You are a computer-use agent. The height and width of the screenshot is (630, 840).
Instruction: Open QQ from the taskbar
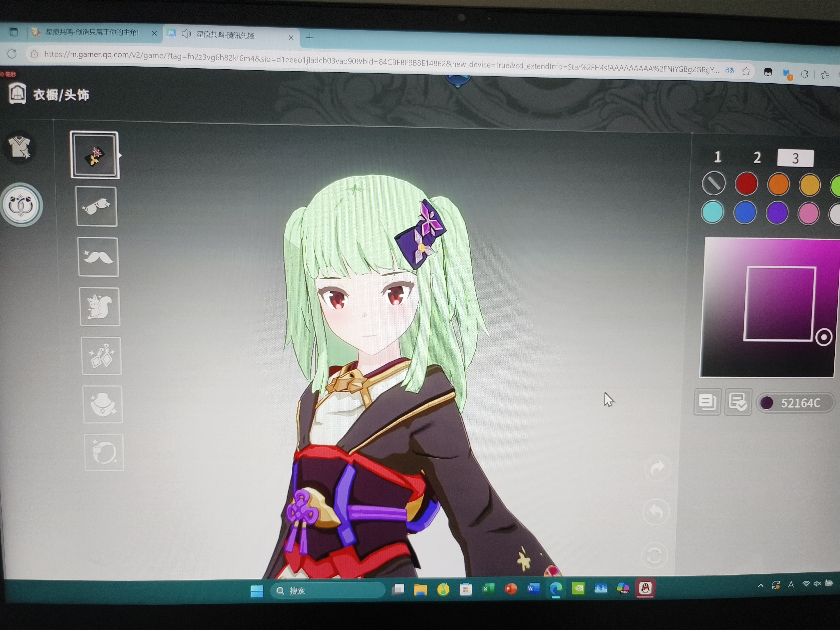tap(645, 588)
